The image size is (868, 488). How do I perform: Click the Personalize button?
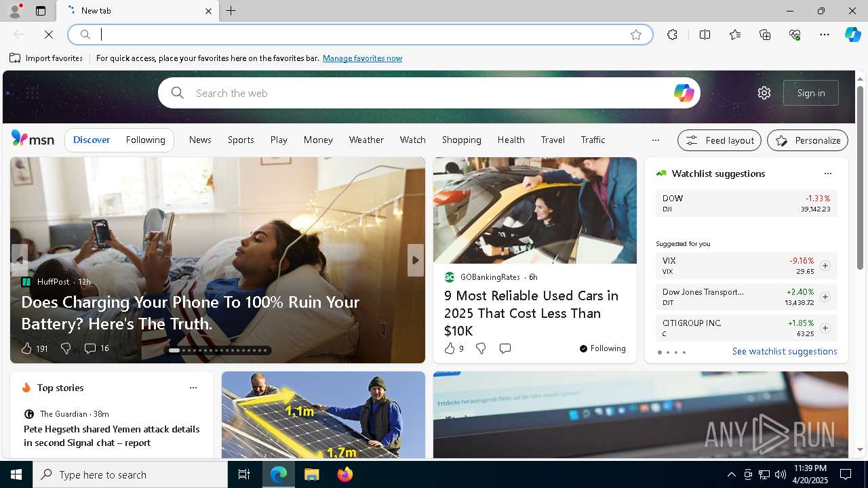[x=808, y=140]
